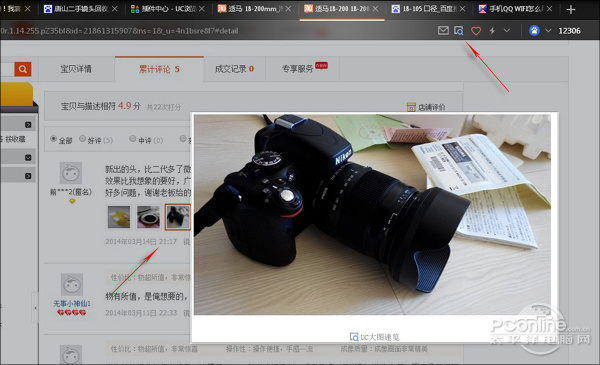This screenshot has height=365, width=600.
Task: Close the active 适马18-200 18-200 tab
Action: [375, 9]
